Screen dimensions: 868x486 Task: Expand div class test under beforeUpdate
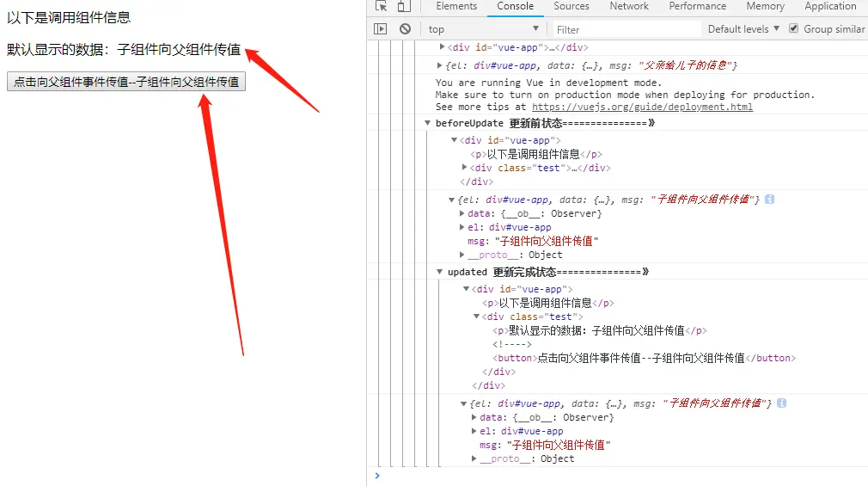click(x=464, y=167)
